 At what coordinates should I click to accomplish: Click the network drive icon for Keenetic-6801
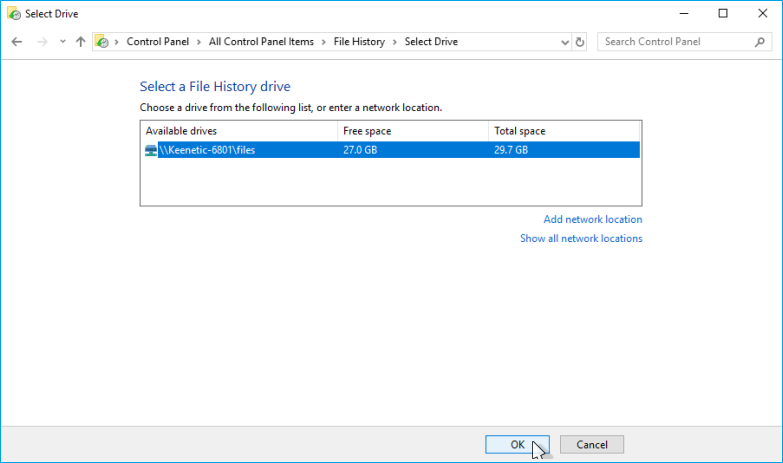[151, 150]
